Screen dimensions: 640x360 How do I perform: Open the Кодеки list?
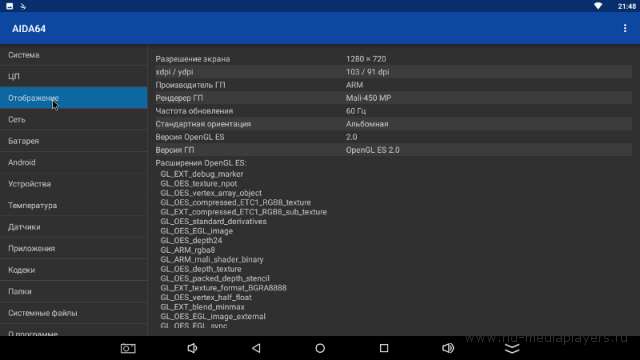point(73,270)
